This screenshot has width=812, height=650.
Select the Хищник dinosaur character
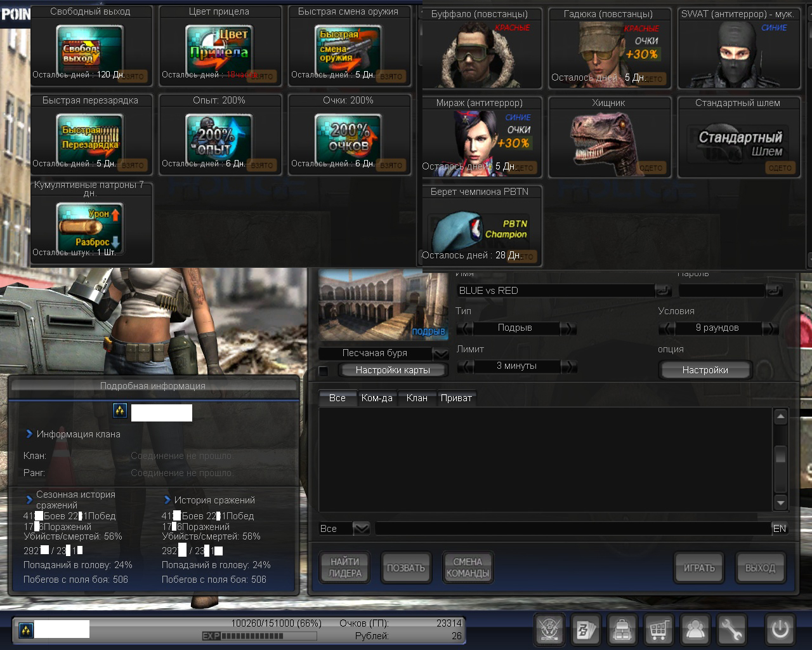click(x=609, y=137)
